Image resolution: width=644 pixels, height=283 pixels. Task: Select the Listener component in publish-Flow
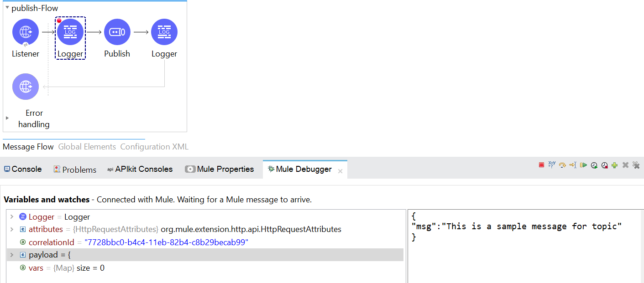coord(26,32)
